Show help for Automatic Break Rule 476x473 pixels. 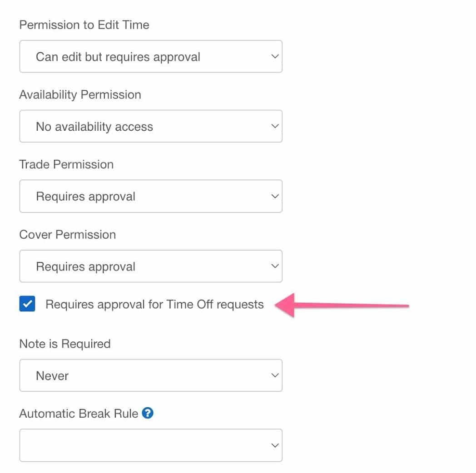(x=148, y=413)
